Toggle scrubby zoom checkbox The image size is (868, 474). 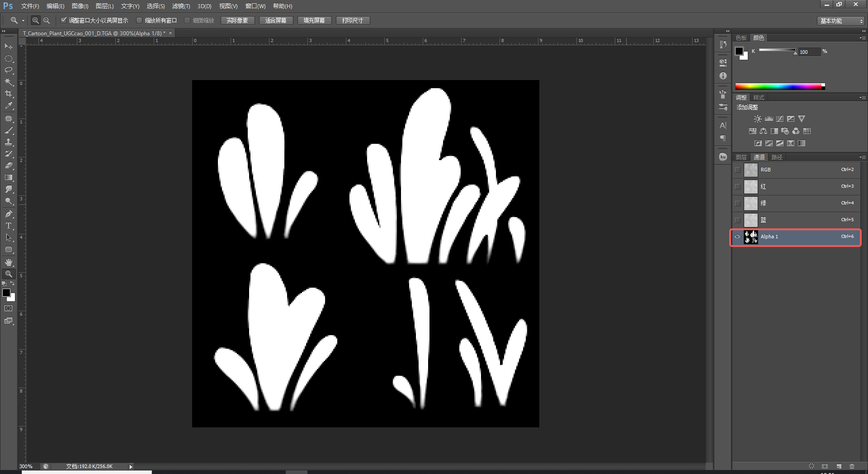click(187, 20)
